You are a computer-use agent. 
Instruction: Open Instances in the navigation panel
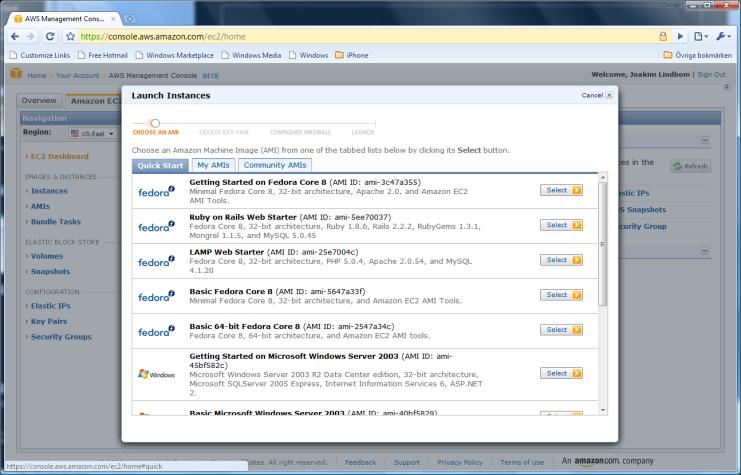pos(49,191)
